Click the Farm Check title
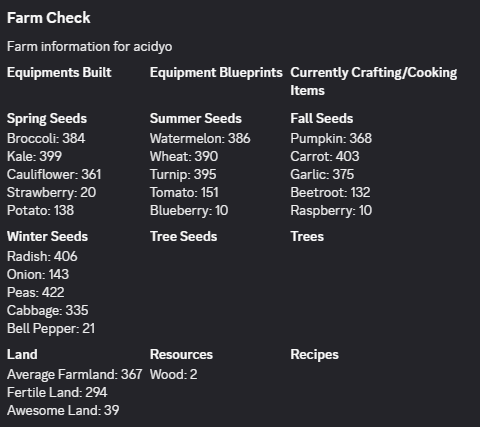The height and width of the screenshot is (427, 480). point(49,18)
